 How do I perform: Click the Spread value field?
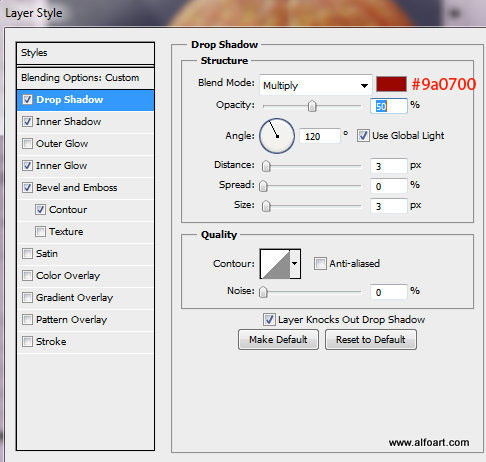(389, 186)
